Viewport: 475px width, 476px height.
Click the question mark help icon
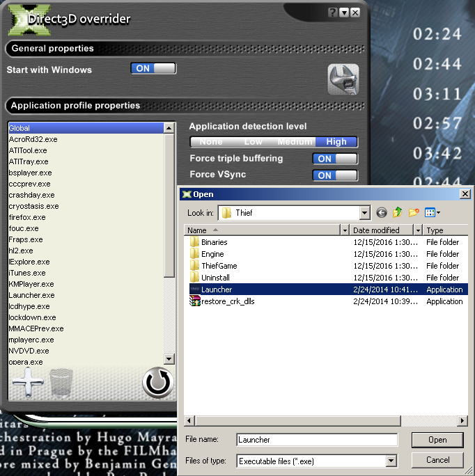pyautogui.click(x=332, y=13)
